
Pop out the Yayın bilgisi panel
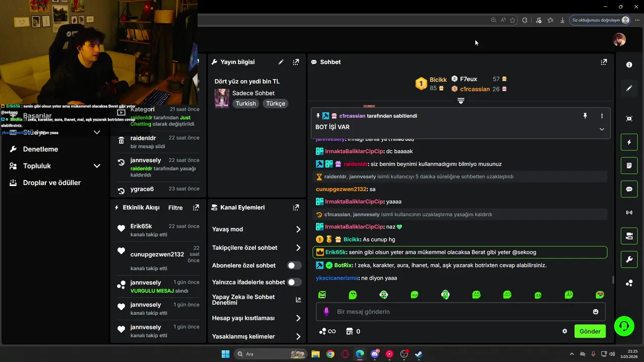(x=296, y=62)
